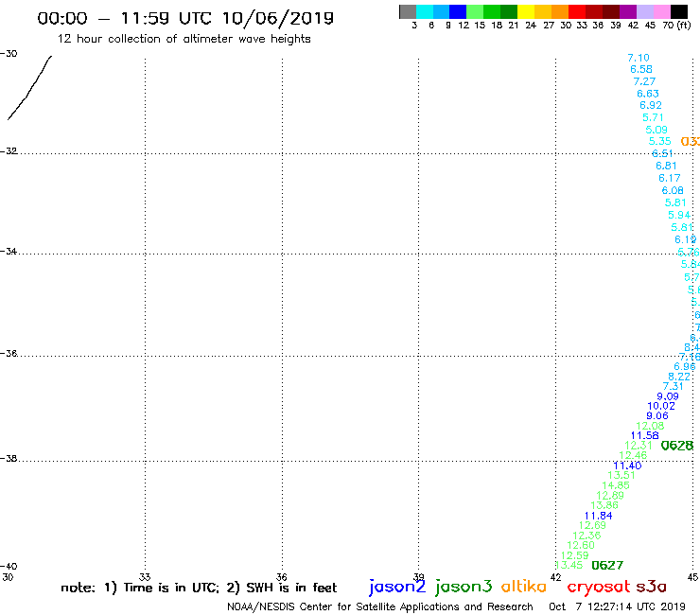This screenshot has width=700, height=615.
Task: Click the wave height value 12.46
Action: [x=633, y=455]
